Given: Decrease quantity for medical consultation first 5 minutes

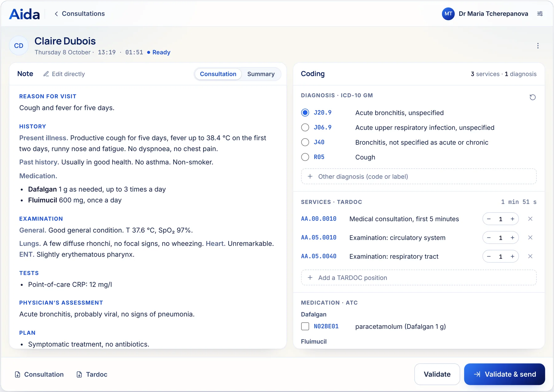Looking at the screenshot, I should coord(489,219).
